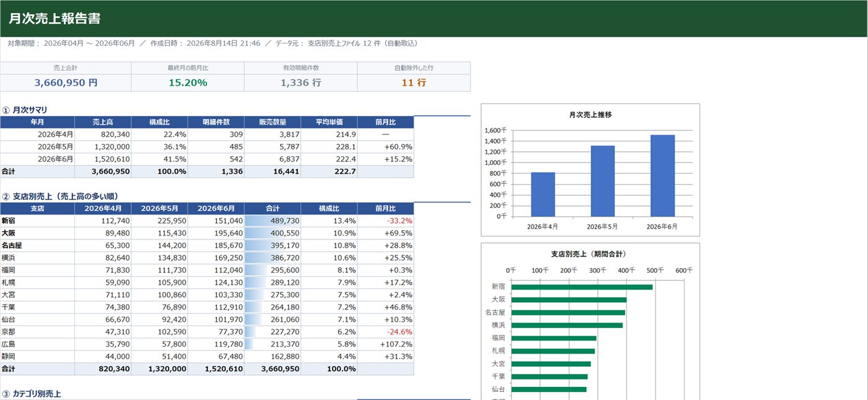
Task: Click the 有効明細件数 label
Action: pos(301,68)
